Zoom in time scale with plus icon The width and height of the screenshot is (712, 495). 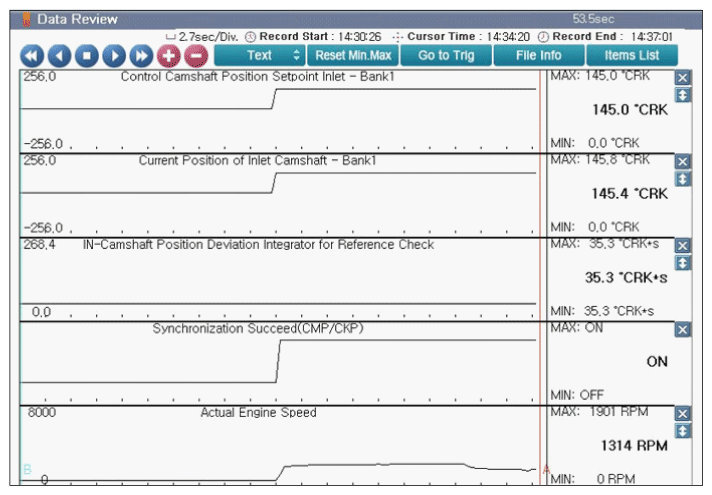click(168, 56)
